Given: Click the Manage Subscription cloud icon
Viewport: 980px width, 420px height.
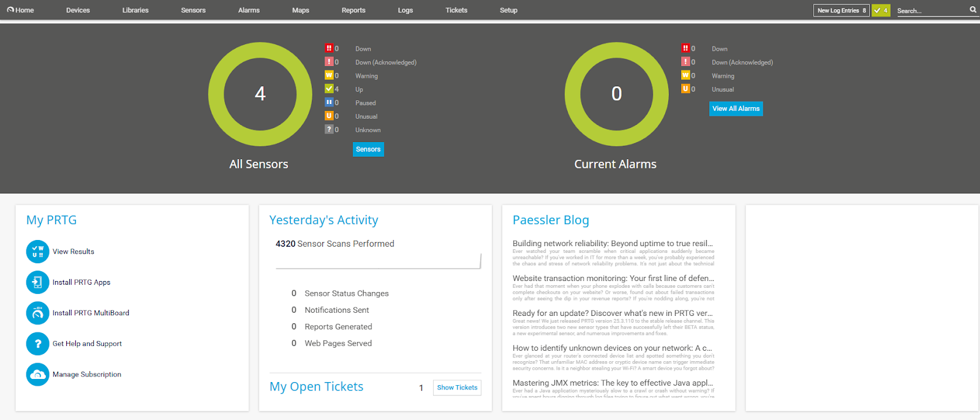Looking at the screenshot, I should tap(37, 374).
